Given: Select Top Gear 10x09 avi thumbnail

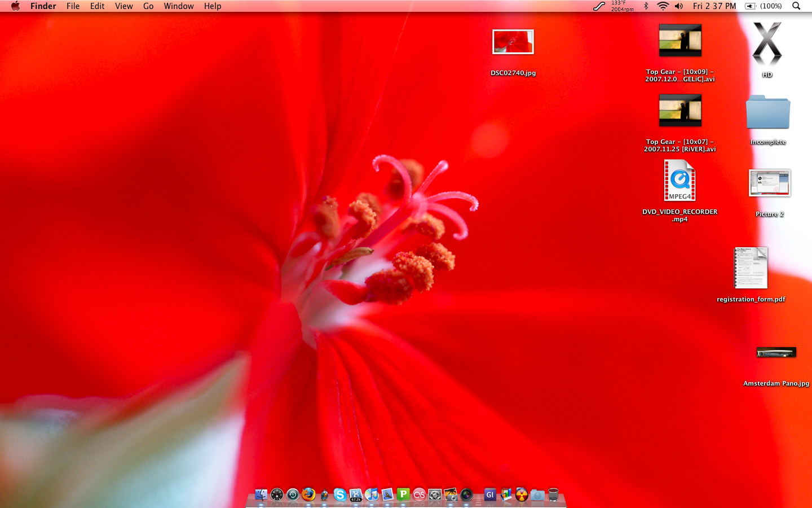Looking at the screenshot, I should [680, 40].
